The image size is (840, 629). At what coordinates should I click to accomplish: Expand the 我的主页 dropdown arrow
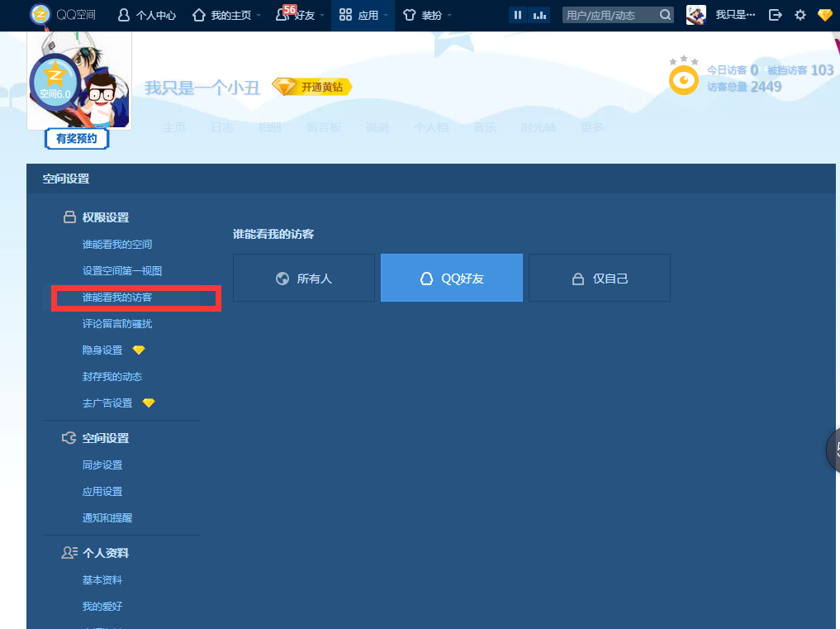click(x=259, y=16)
